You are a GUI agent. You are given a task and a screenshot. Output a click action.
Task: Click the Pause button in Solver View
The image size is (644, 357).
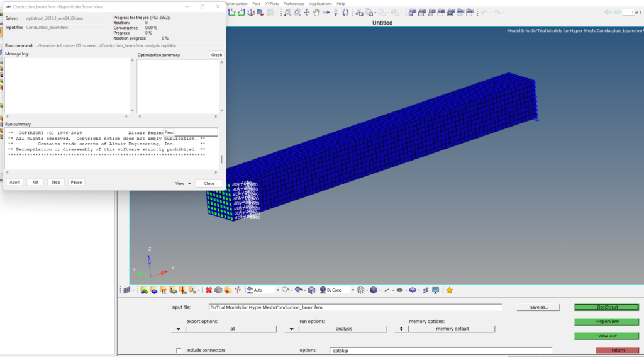click(x=76, y=182)
